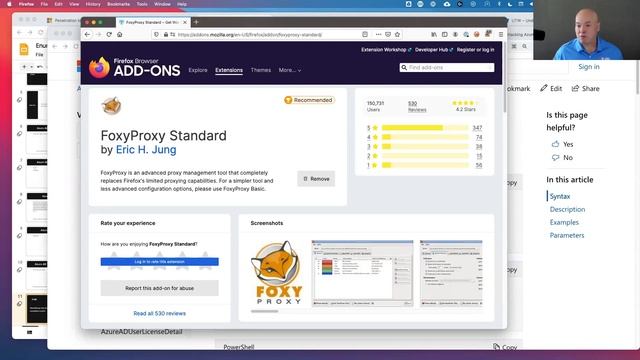This screenshot has width=640, height=360.
Task: Open the third settings screenshot thumbnail
Action: tap(451, 273)
